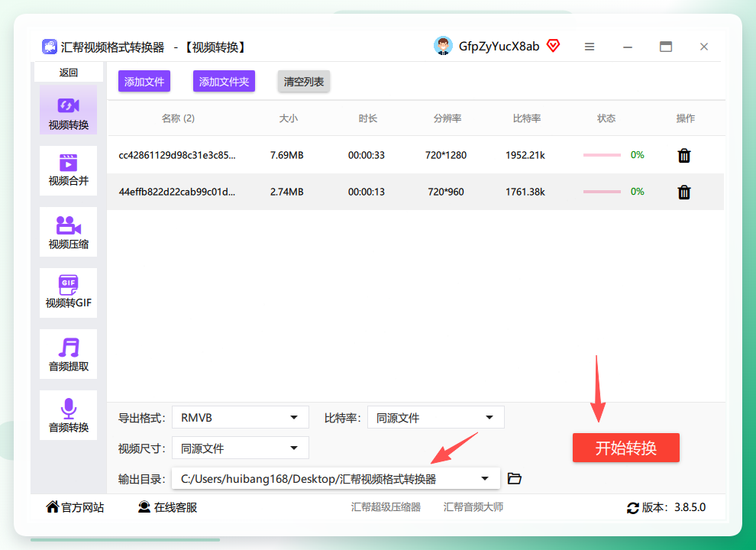Click the 名称 (2) column header
This screenshot has width=756, height=550.
[178, 118]
